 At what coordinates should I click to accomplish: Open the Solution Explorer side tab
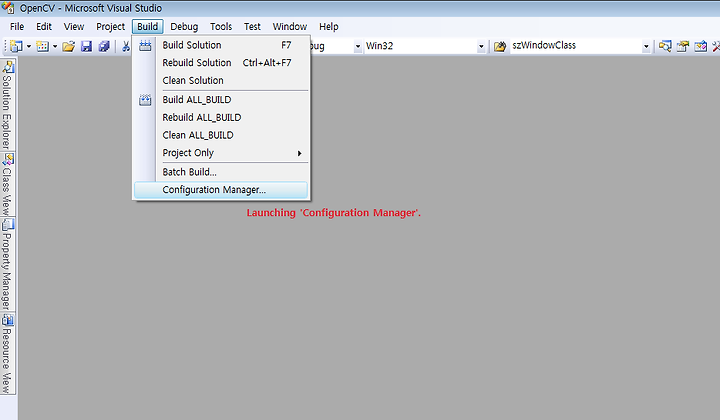[x=7, y=105]
